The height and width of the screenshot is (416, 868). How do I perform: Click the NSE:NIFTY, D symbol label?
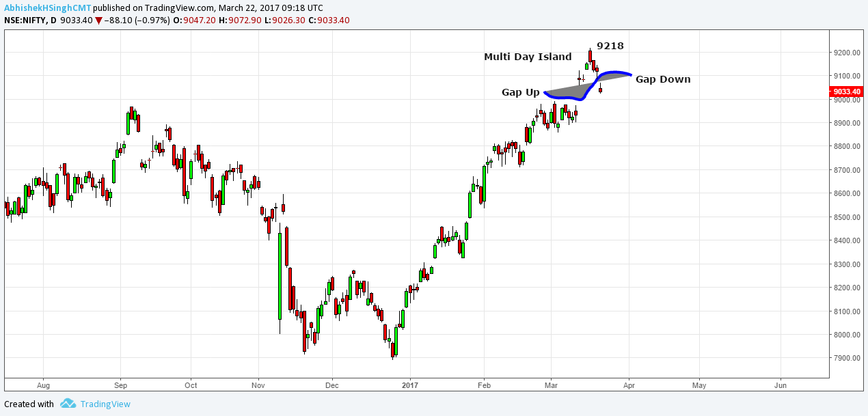30,20
